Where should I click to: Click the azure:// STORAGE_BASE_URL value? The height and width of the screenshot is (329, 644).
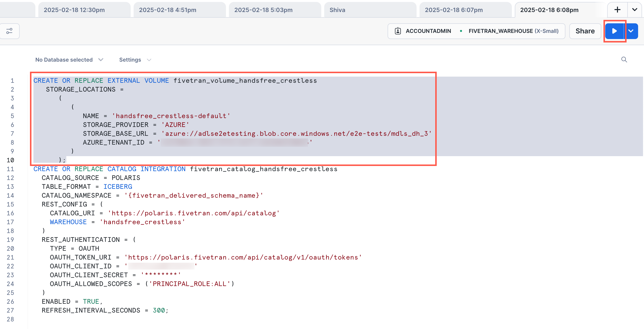pos(296,134)
